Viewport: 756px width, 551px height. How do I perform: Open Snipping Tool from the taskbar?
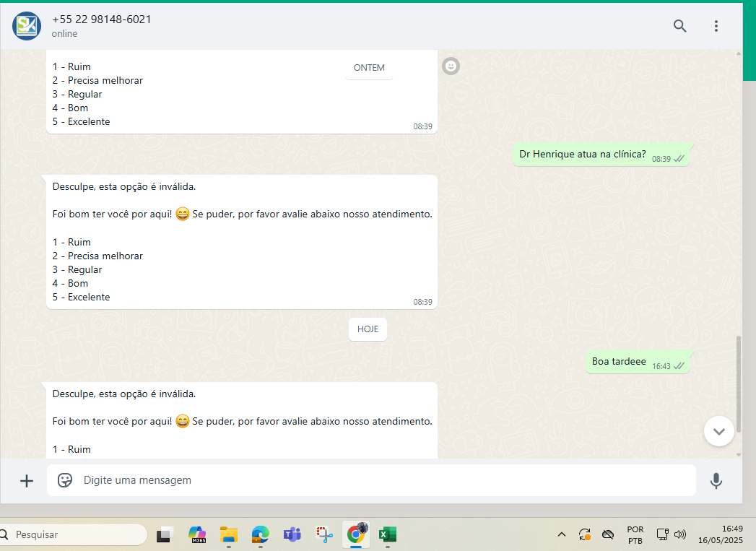click(x=324, y=534)
